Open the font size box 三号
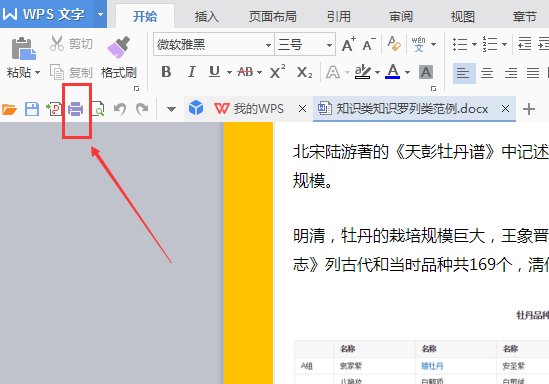This screenshot has width=549, height=384. [x=305, y=44]
